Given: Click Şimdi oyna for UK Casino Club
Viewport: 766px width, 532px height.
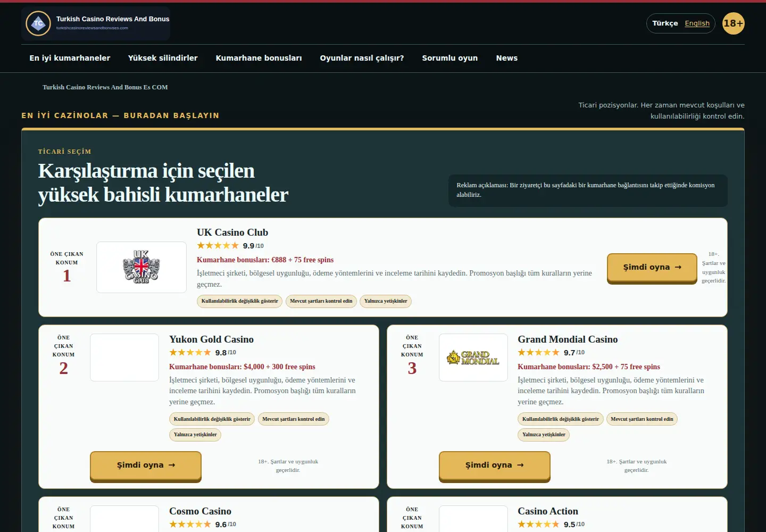Looking at the screenshot, I should pyautogui.click(x=652, y=268).
